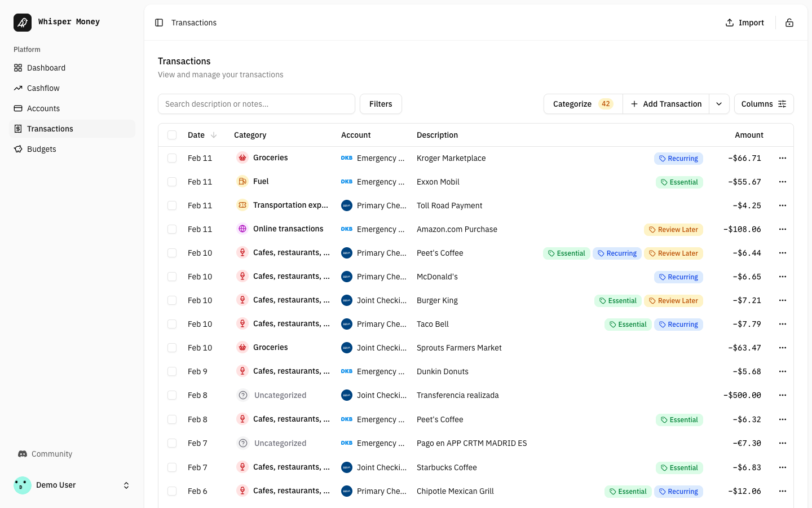This screenshot has width=812, height=508.
Task: Click the Recurring tag on McDonald's row
Action: [678, 277]
